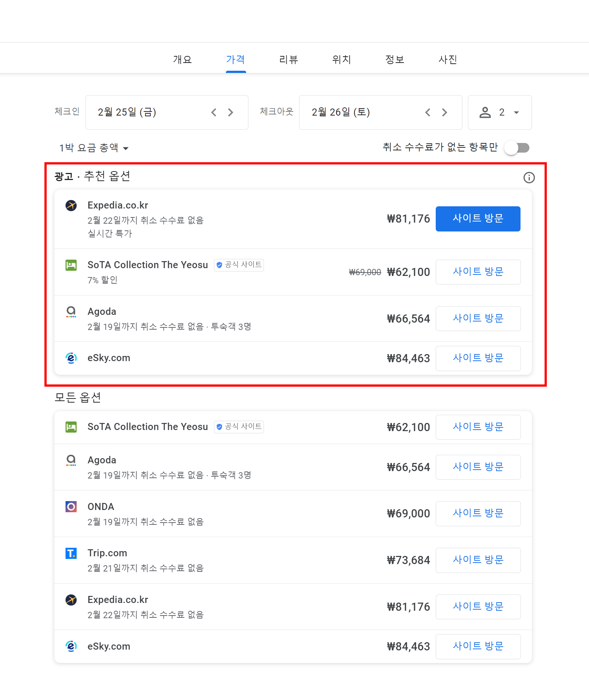
Task: Click eSky logo in sponsored options
Action: [x=71, y=358]
